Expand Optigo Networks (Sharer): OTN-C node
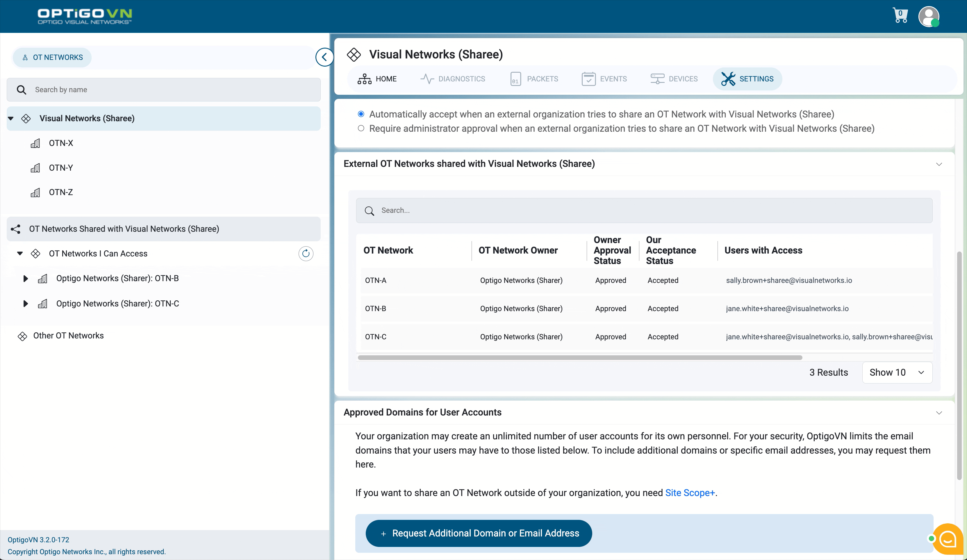This screenshot has width=967, height=560. 26,304
